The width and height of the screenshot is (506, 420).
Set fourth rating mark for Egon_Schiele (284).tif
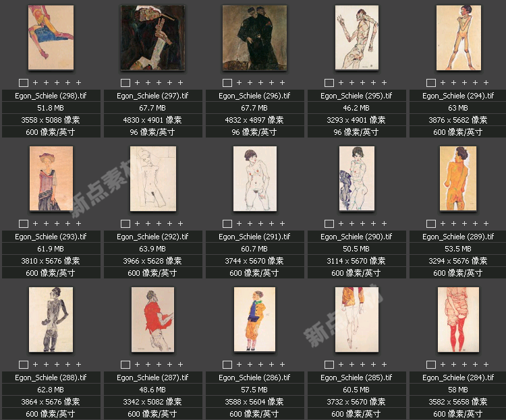pyautogui.click(x=476, y=364)
